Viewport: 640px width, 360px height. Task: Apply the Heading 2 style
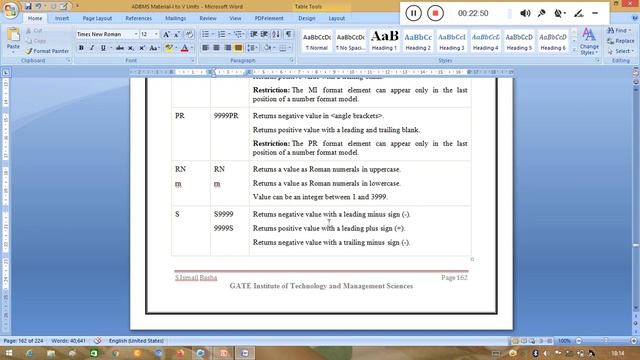[x=418, y=40]
